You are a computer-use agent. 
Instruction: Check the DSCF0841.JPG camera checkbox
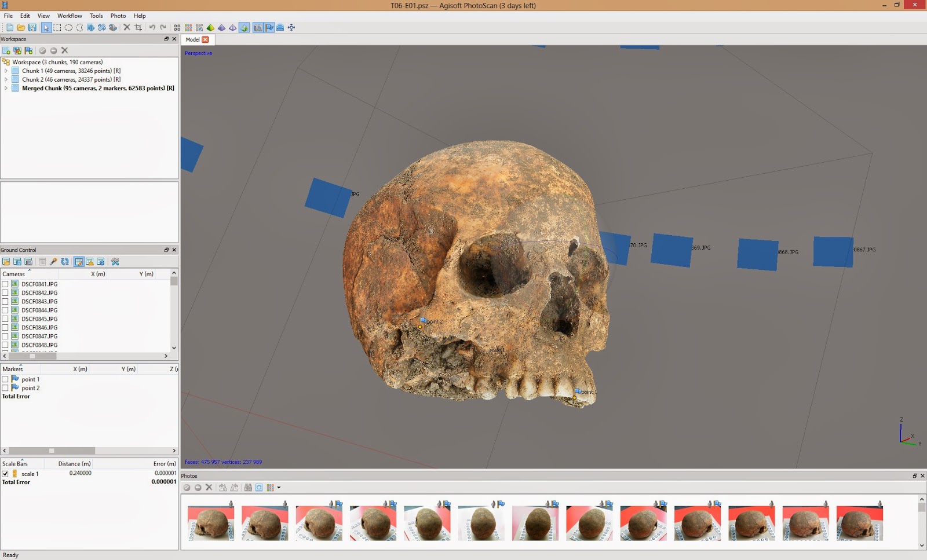coord(5,284)
